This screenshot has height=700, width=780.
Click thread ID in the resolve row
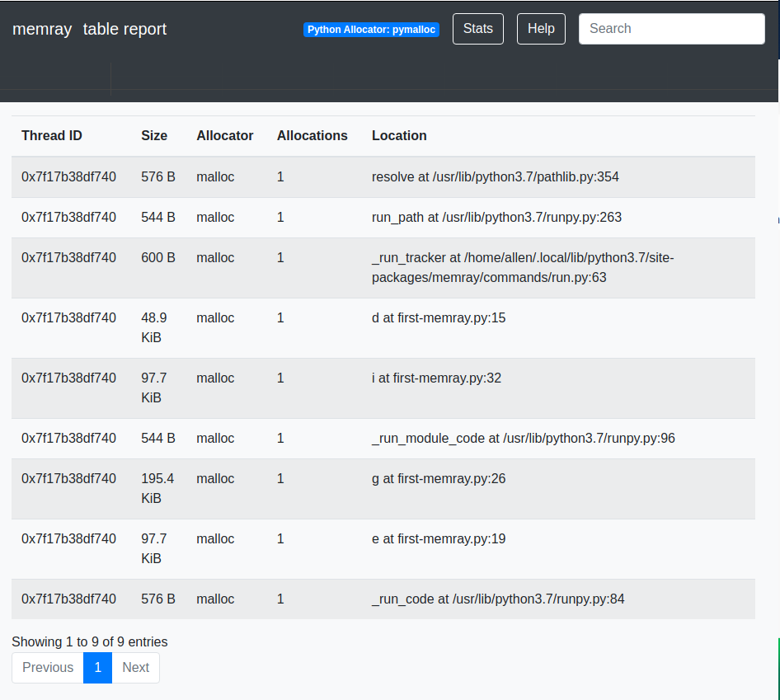[68, 177]
